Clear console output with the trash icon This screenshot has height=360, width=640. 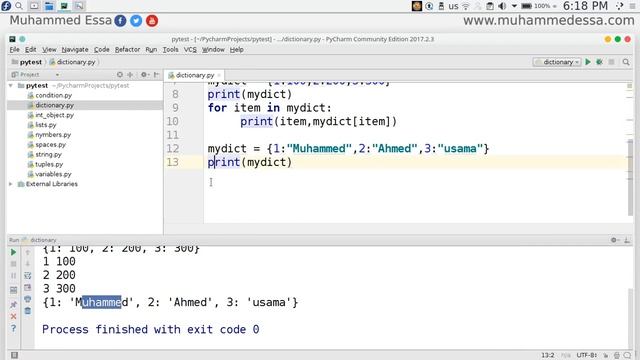click(x=28, y=311)
